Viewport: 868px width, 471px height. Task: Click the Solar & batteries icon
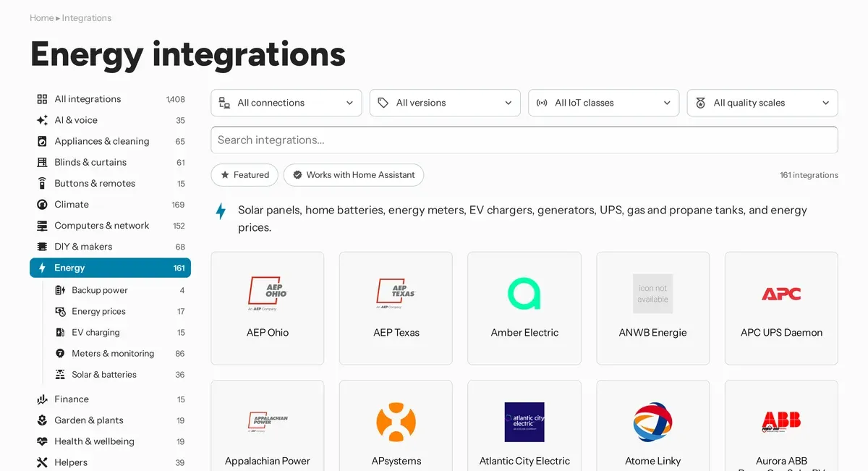coord(60,374)
